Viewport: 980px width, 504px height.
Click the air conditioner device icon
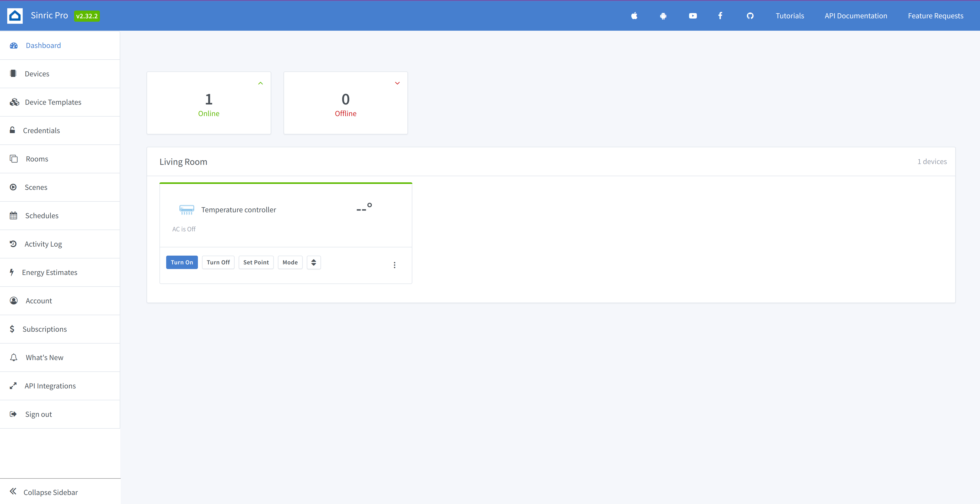pos(186,210)
